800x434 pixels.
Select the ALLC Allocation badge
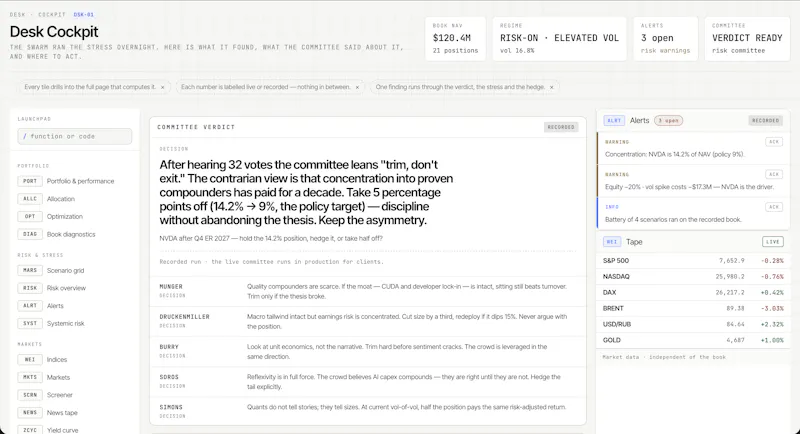click(x=30, y=199)
